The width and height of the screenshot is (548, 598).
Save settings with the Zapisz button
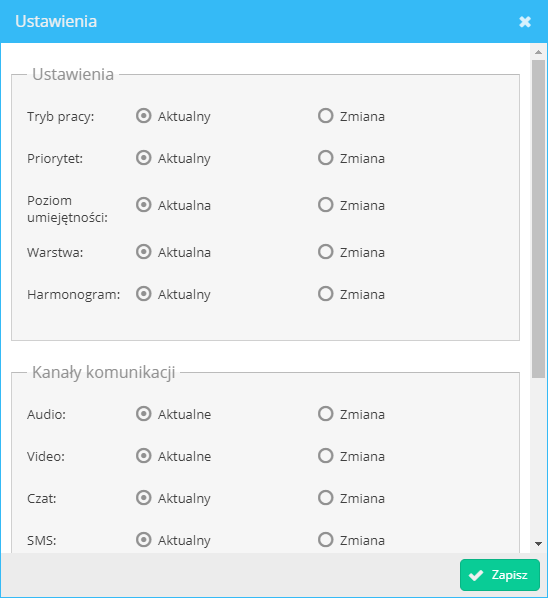coord(500,575)
